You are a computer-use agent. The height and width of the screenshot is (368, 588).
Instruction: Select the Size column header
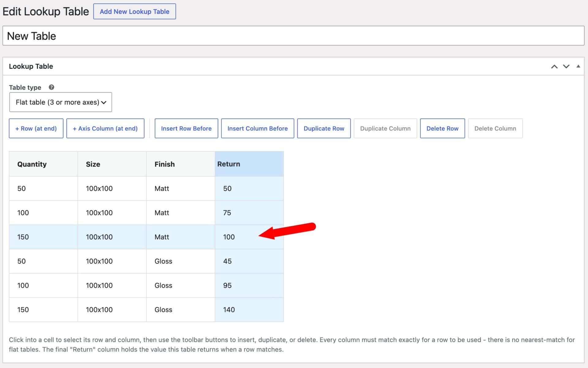coord(112,164)
